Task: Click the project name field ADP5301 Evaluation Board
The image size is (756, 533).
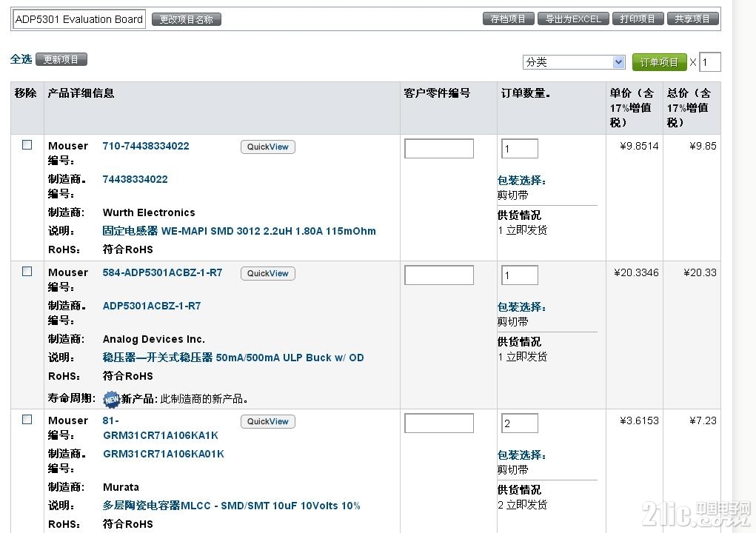Action: 79,19
